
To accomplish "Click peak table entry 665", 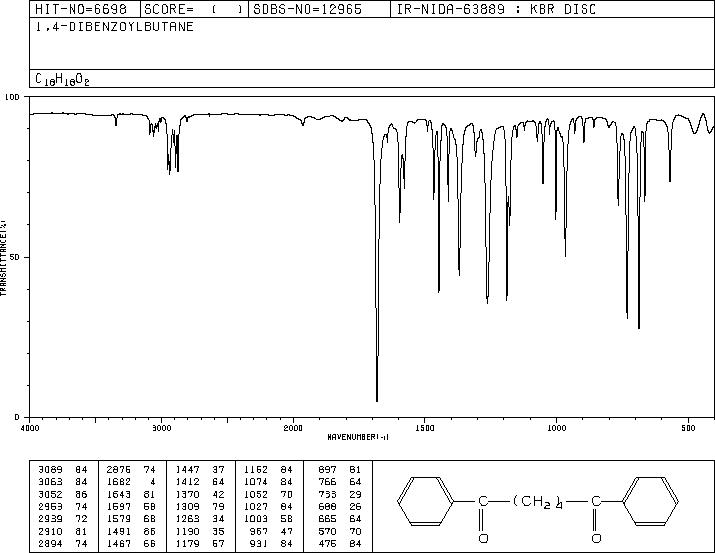I will pos(327,519).
